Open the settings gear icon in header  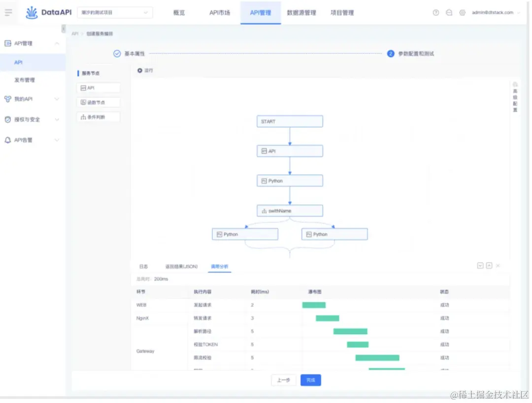(x=462, y=12)
